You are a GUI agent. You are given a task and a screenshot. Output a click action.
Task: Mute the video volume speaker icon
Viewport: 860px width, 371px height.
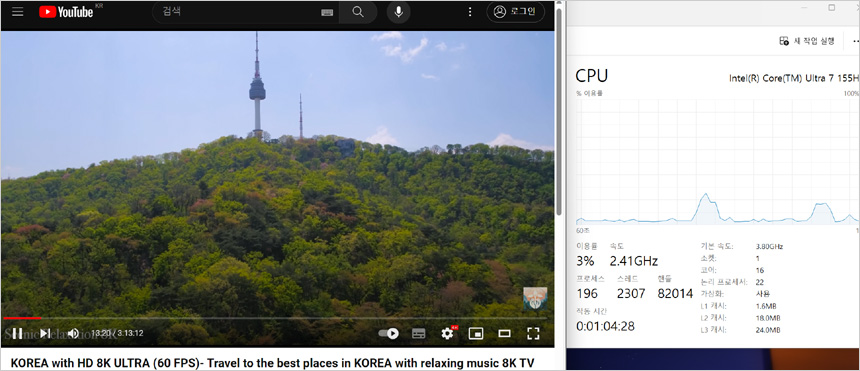click(x=73, y=333)
